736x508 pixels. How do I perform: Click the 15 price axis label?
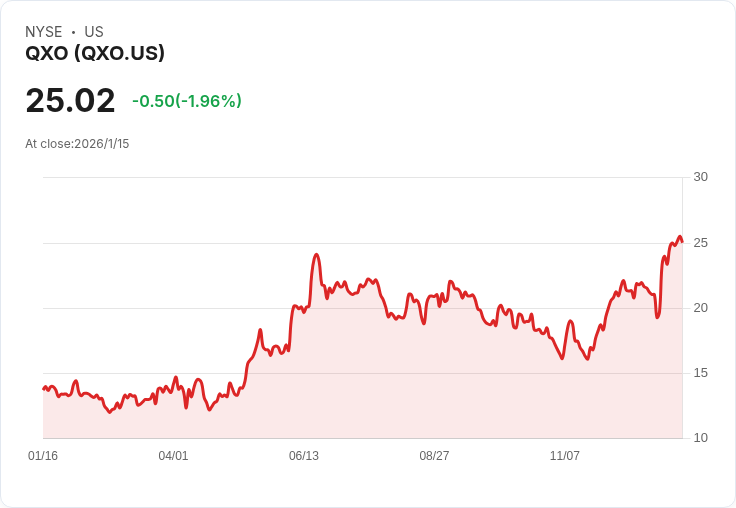[700, 373]
